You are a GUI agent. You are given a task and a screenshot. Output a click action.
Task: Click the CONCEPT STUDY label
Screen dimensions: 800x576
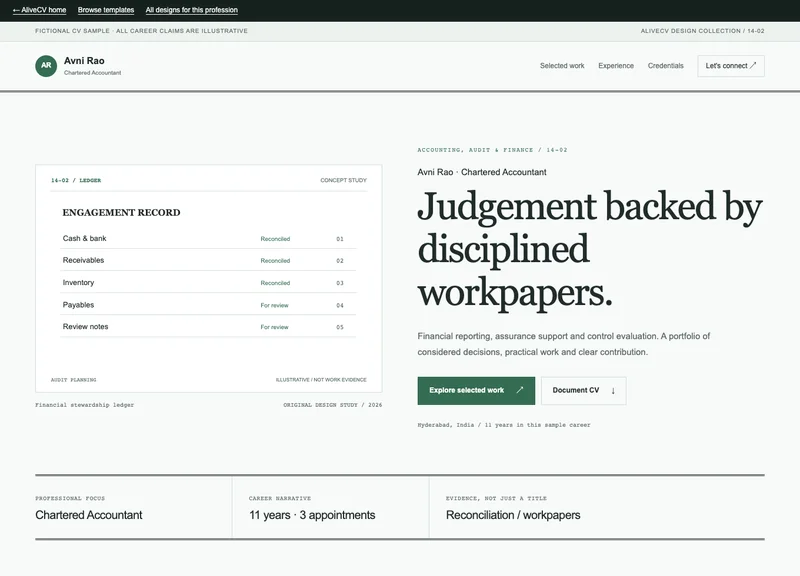[343, 180]
